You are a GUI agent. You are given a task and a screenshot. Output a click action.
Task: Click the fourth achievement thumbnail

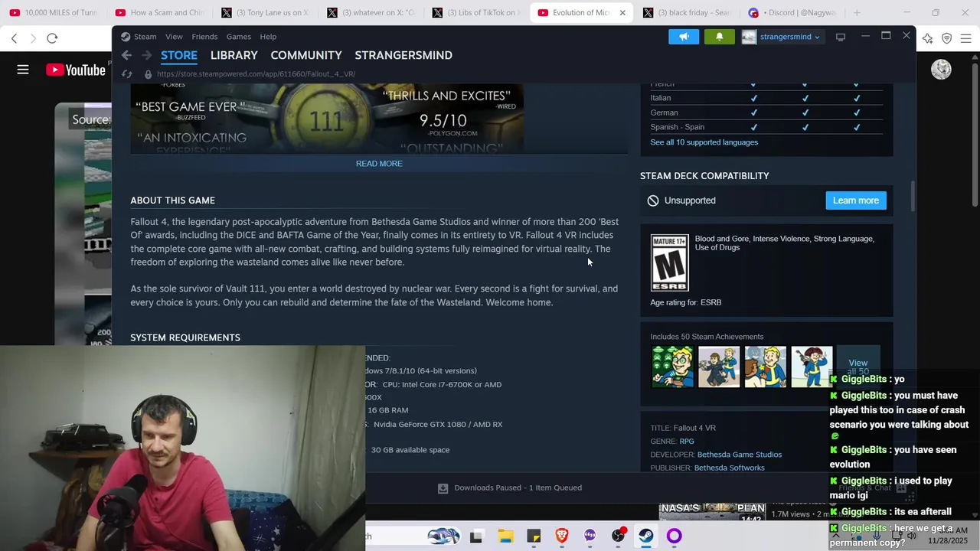point(812,367)
